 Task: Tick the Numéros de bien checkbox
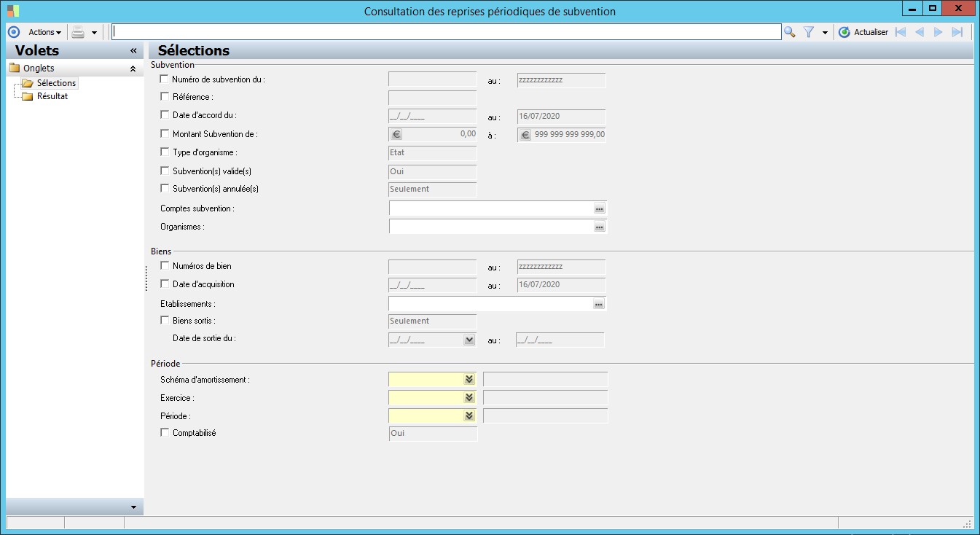coord(165,266)
